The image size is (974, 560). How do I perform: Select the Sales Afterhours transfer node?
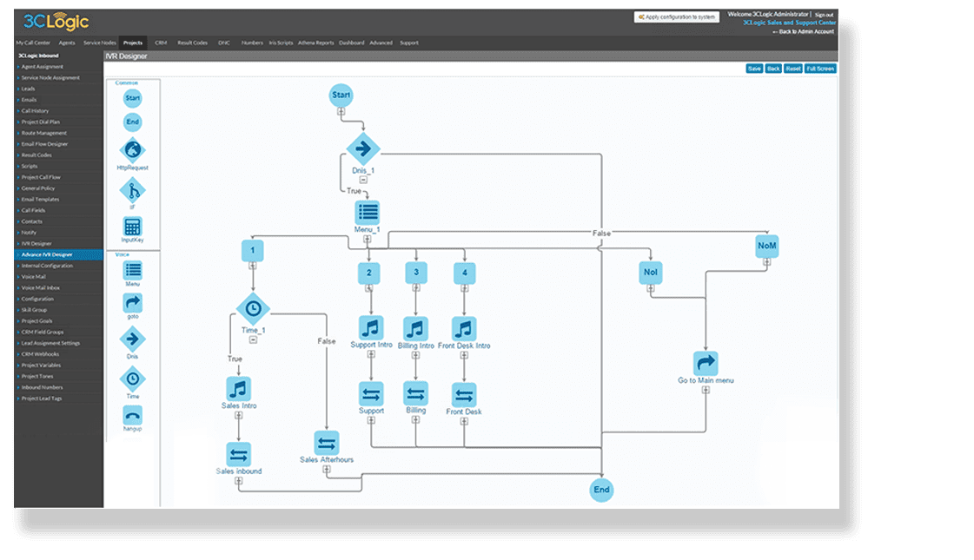click(x=327, y=442)
